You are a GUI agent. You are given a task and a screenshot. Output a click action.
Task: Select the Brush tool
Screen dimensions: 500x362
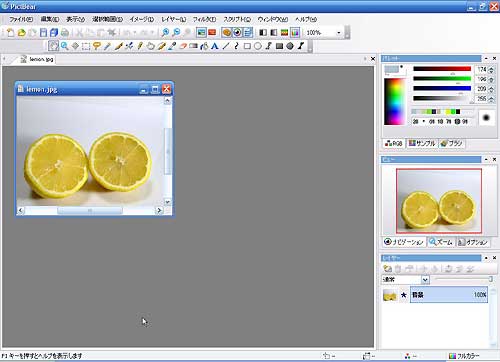click(118, 46)
